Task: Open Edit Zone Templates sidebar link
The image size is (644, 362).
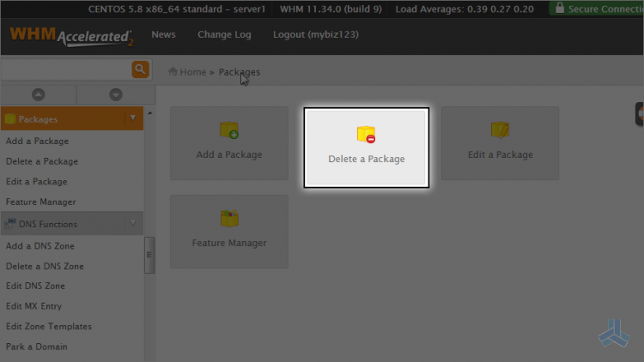Action: (49, 326)
